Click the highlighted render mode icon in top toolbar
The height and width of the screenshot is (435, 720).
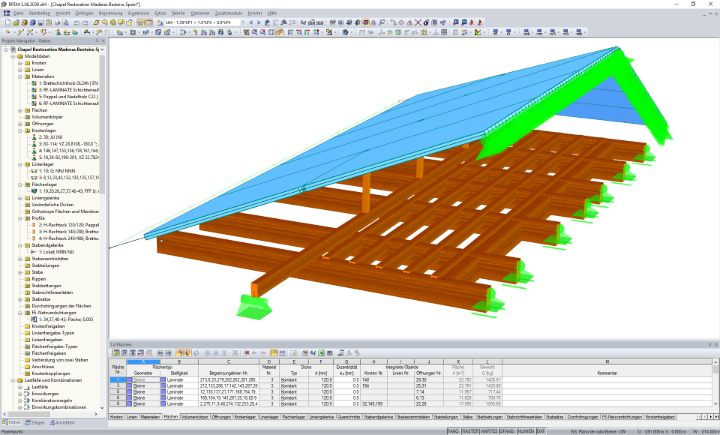coord(366,22)
